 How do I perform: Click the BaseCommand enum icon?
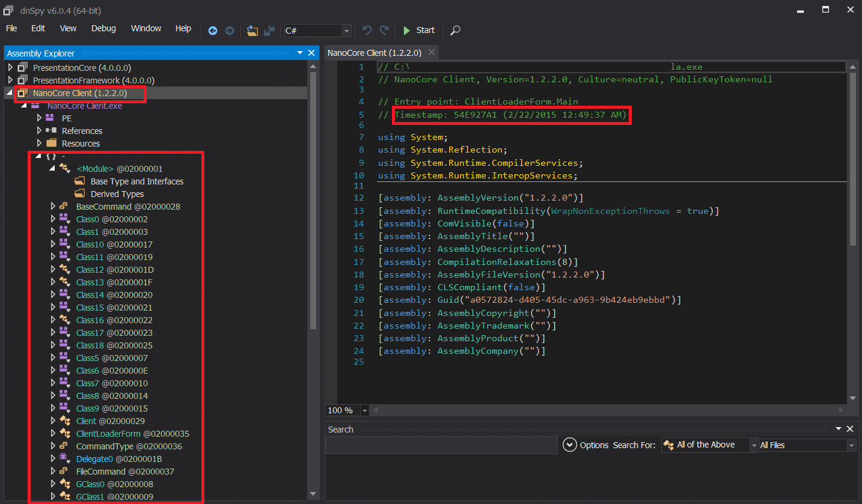[64, 207]
